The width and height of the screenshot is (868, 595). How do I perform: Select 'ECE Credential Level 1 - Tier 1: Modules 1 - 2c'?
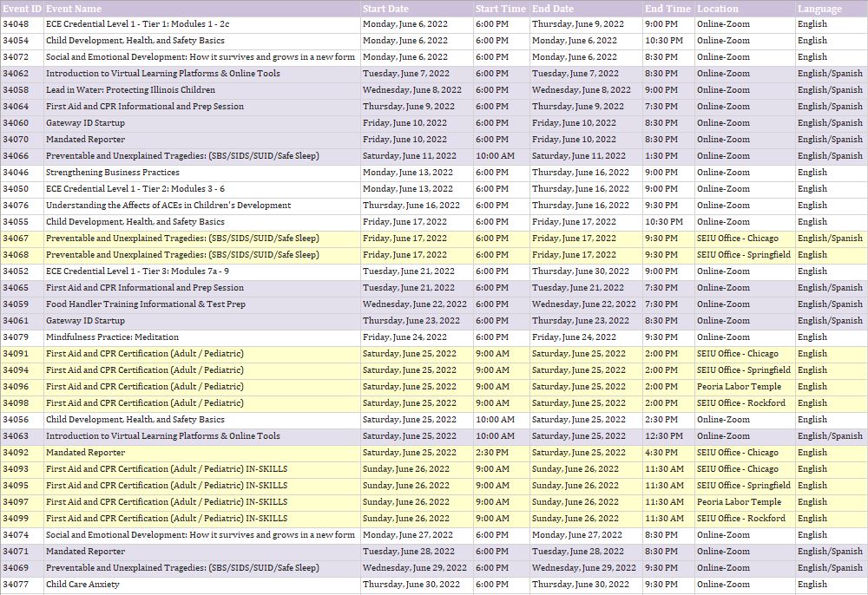point(137,23)
